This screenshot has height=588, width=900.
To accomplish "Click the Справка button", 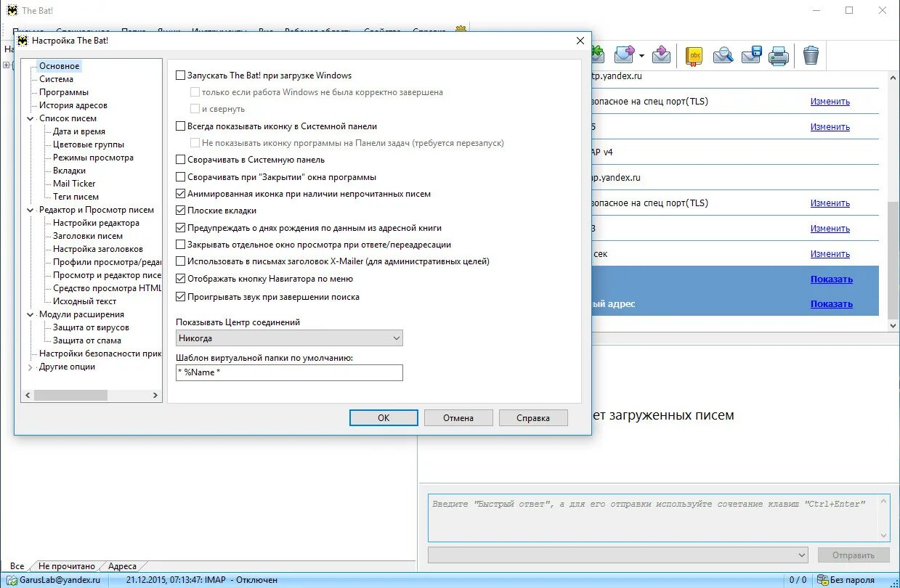I will [533, 417].
